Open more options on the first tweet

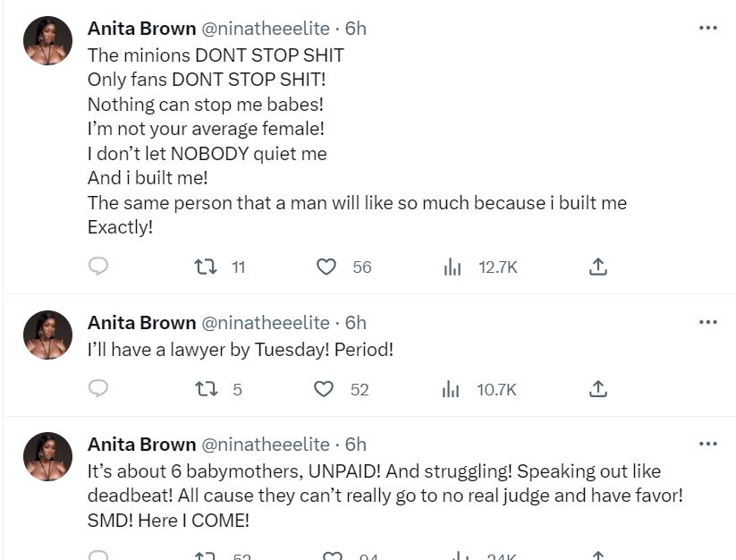[707, 29]
